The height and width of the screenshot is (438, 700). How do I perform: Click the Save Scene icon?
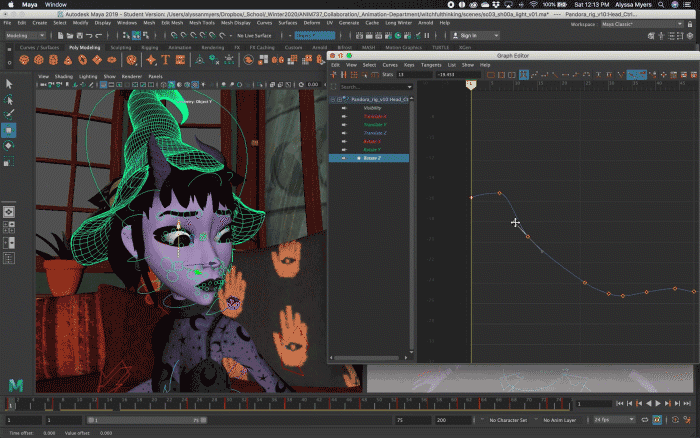coord(79,35)
